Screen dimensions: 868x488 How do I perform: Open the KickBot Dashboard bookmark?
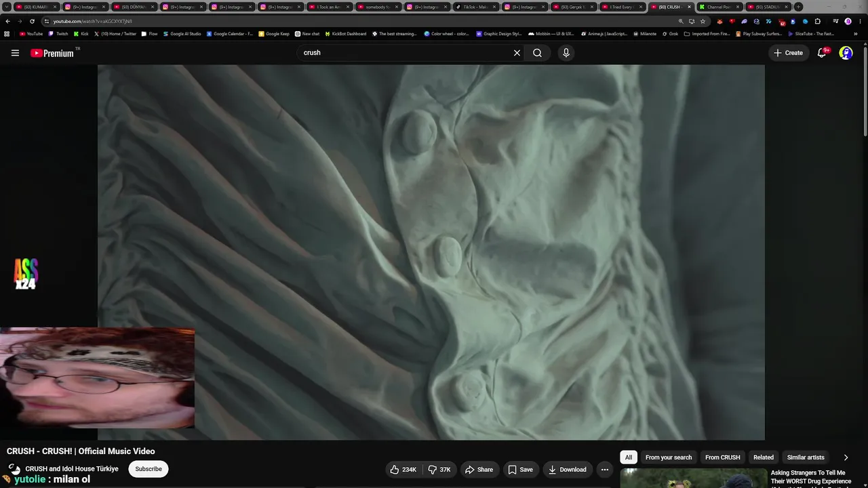point(346,33)
